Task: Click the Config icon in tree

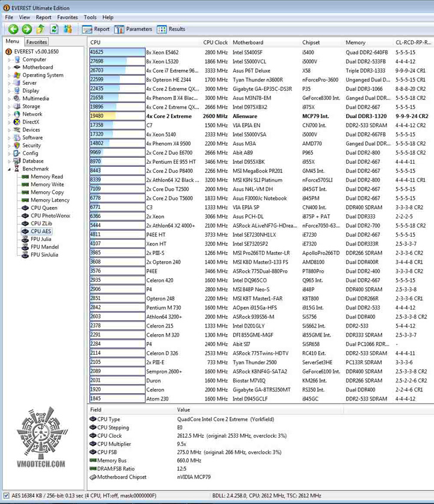Action: (x=17, y=153)
